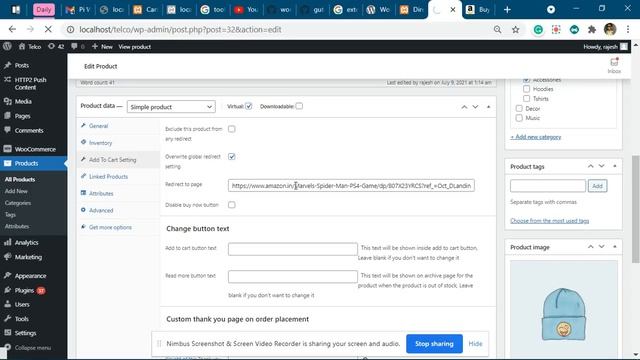Open Media in the sidebar
This screenshot has height=360, width=640.
coord(23,101)
